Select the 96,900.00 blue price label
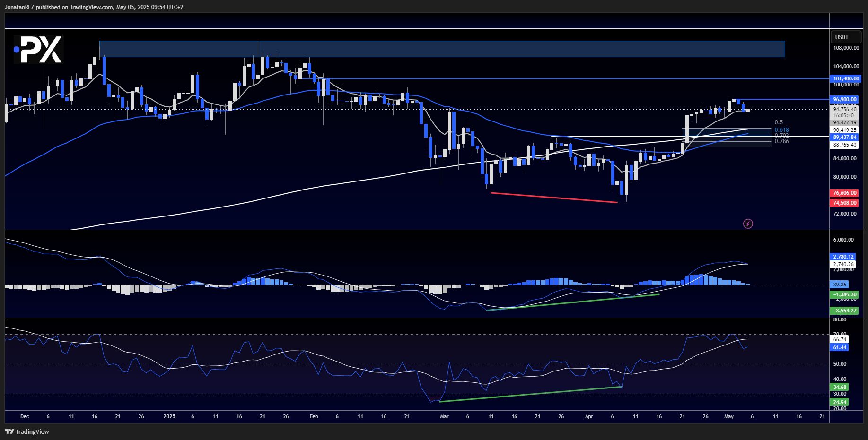 (845, 99)
